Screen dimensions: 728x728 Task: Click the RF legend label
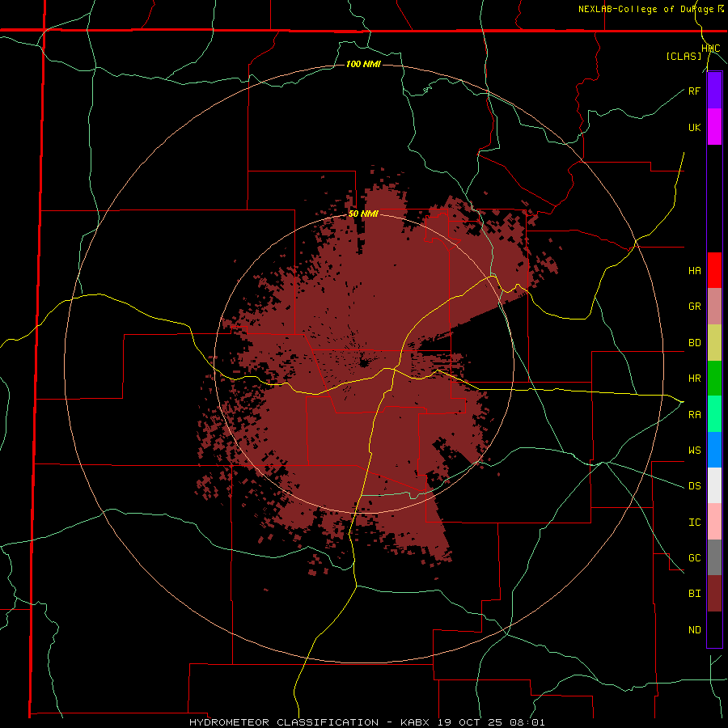[694, 91]
